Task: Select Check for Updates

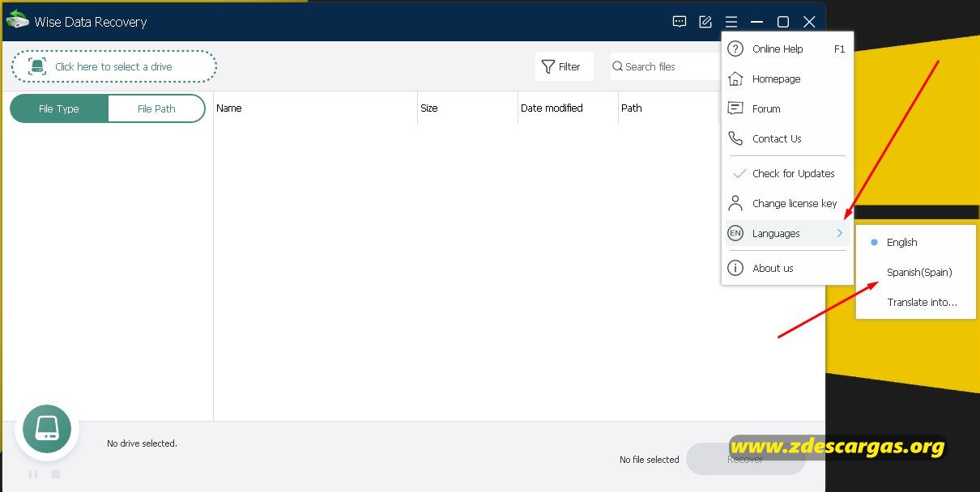Action: click(x=786, y=173)
